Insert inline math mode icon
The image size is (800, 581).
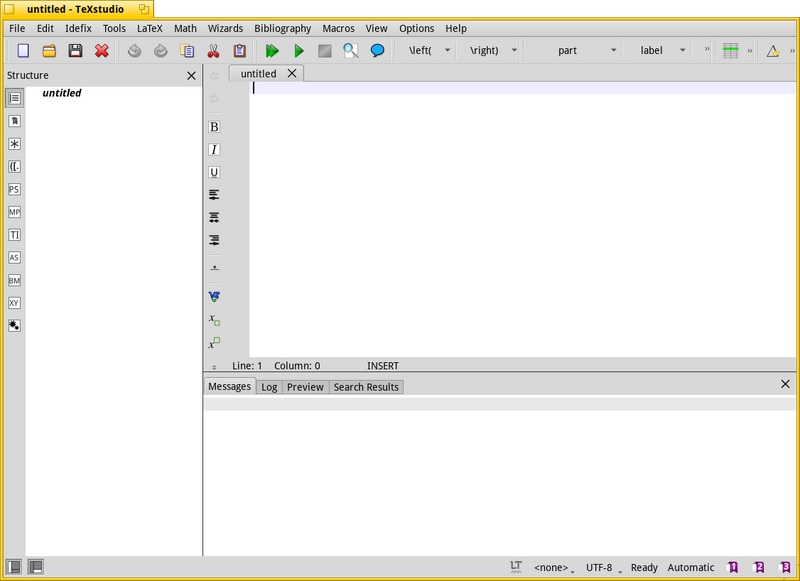pyautogui.click(x=214, y=296)
